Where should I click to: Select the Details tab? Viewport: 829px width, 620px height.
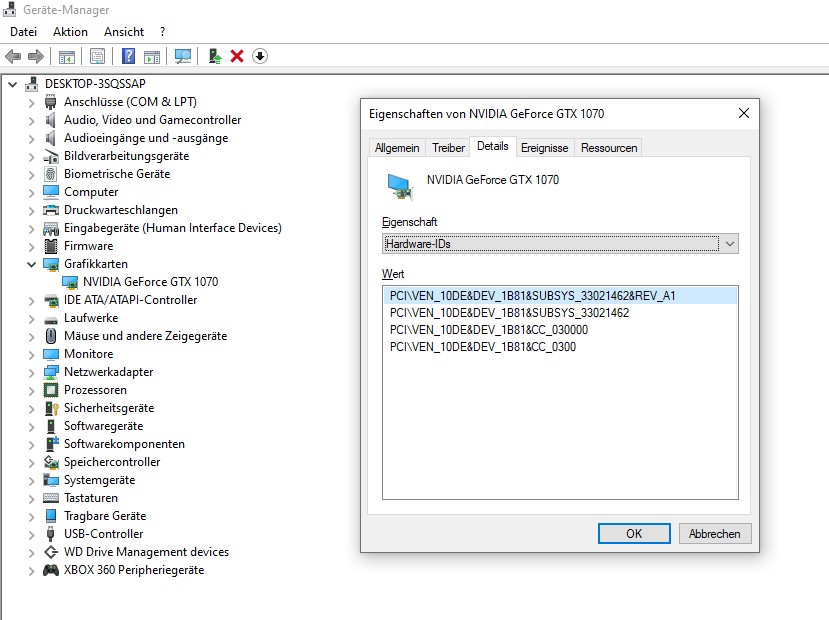(x=492, y=146)
